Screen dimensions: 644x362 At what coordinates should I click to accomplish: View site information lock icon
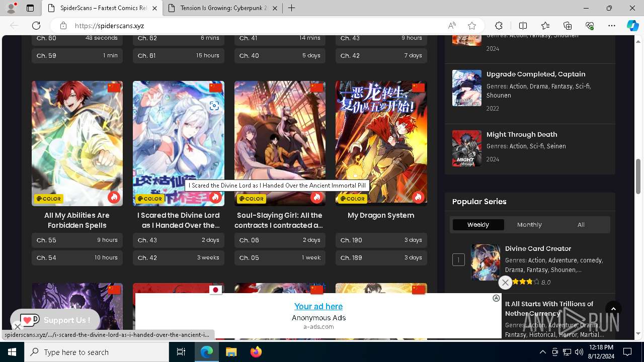tap(63, 26)
